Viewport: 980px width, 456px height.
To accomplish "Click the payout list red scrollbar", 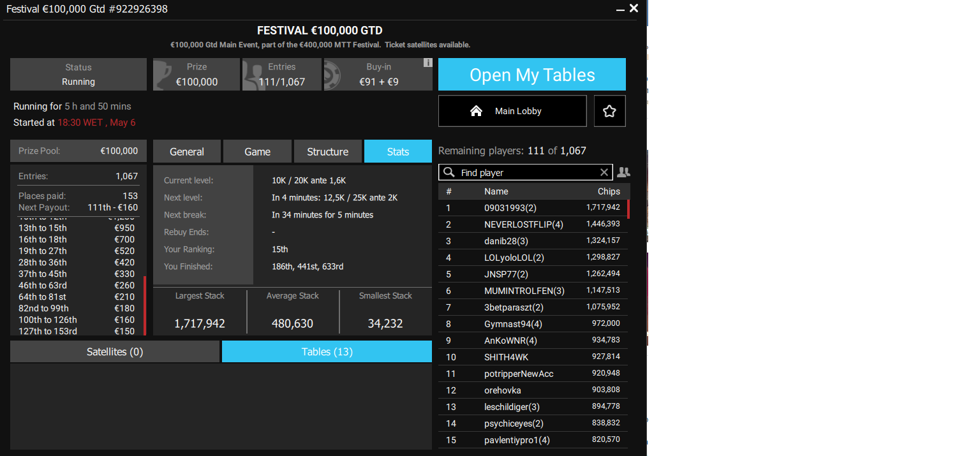I will tap(145, 305).
